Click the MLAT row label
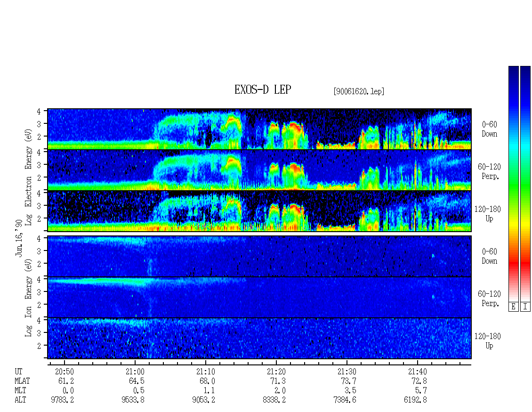This screenshot has width=532, height=412. (x=22, y=381)
